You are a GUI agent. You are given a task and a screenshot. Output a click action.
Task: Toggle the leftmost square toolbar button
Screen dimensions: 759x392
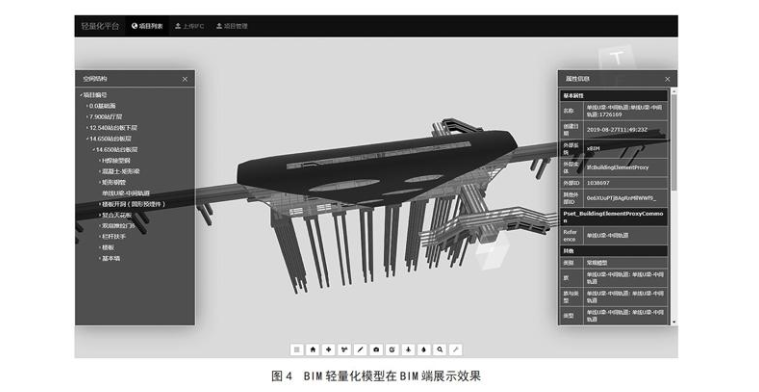(x=297, y=349)
